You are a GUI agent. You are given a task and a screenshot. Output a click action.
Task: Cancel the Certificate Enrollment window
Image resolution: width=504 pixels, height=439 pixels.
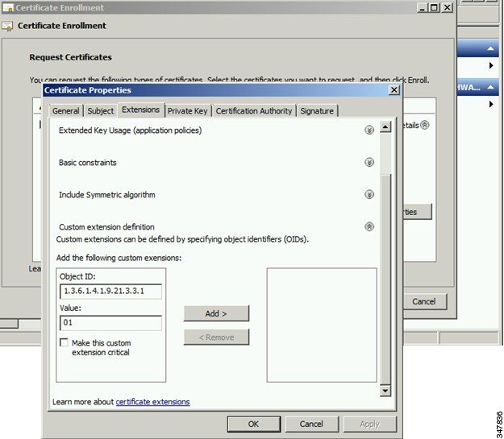coord(424,301)
